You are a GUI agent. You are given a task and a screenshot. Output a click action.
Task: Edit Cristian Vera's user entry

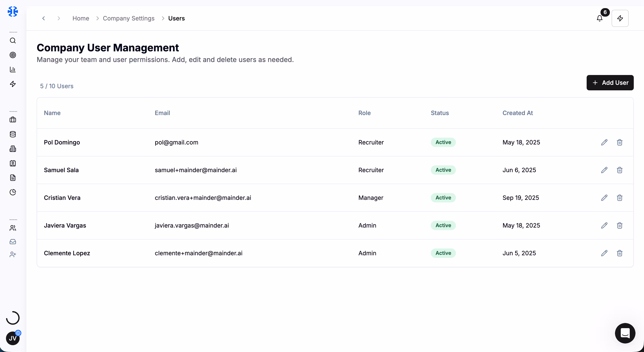(604, 198)
